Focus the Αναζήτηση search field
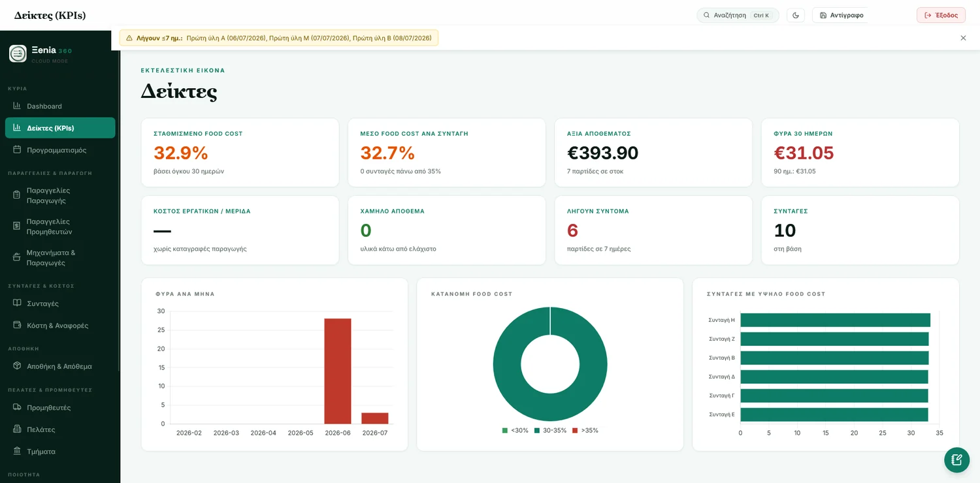The height and width of the screenshot is (483, 980). tap(738, 15)
